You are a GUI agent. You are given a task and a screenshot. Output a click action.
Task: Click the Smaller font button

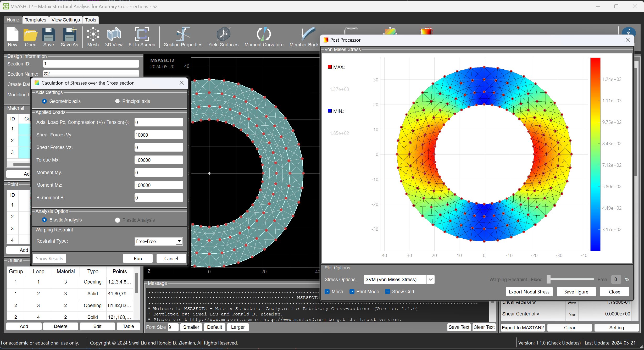click(191, 327)
